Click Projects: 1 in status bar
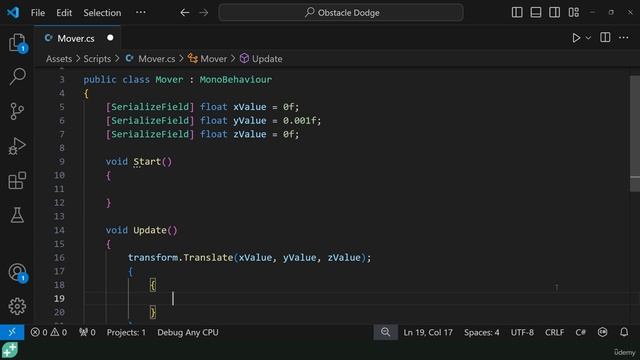 [126, 332]
